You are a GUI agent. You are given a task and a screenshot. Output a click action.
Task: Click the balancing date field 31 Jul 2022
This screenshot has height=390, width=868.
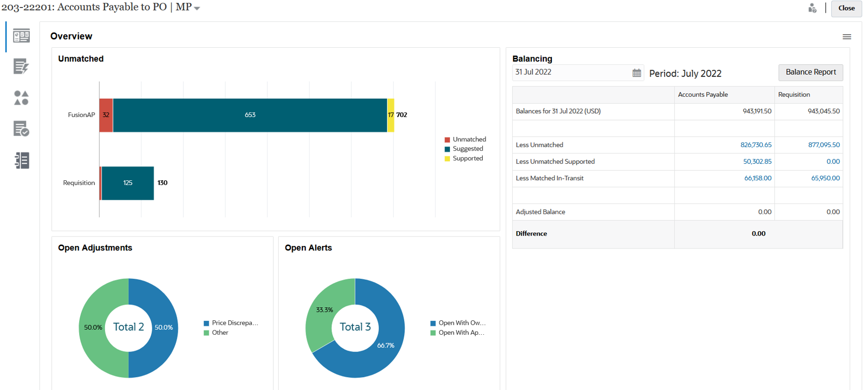point(571,72)
